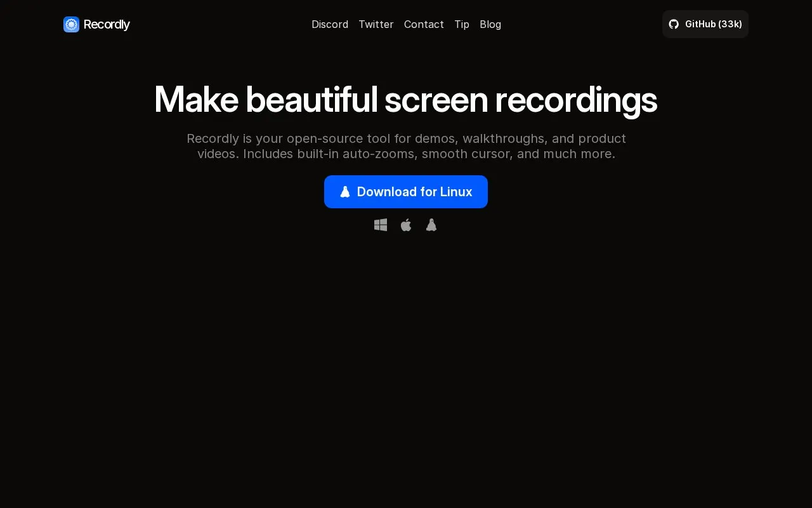Click the 'Recordly is your open-source tool' description
Viewport: 812px width, 508px height.
click(x=406, y=146)
